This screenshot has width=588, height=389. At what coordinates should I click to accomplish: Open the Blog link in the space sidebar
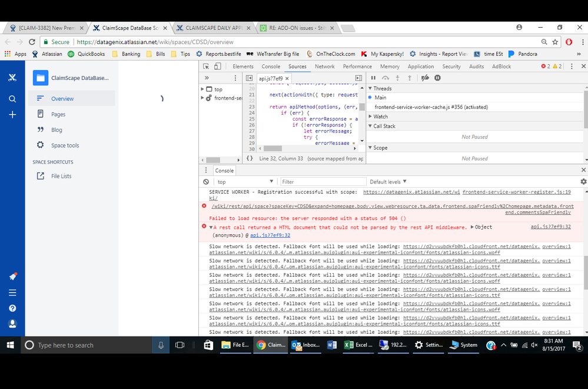point(57,130)
